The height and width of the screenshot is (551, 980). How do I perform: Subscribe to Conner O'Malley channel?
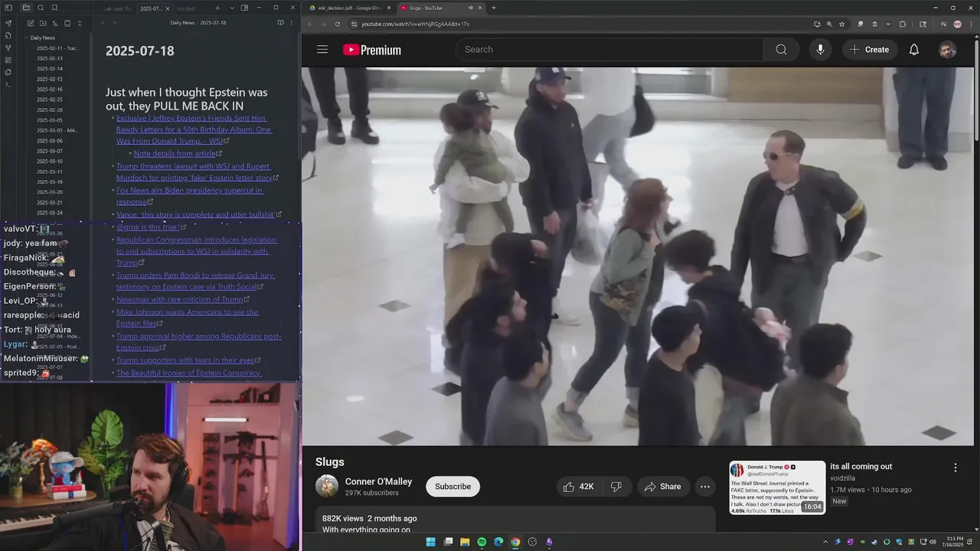pyautogui.click(x=452, y=486)
